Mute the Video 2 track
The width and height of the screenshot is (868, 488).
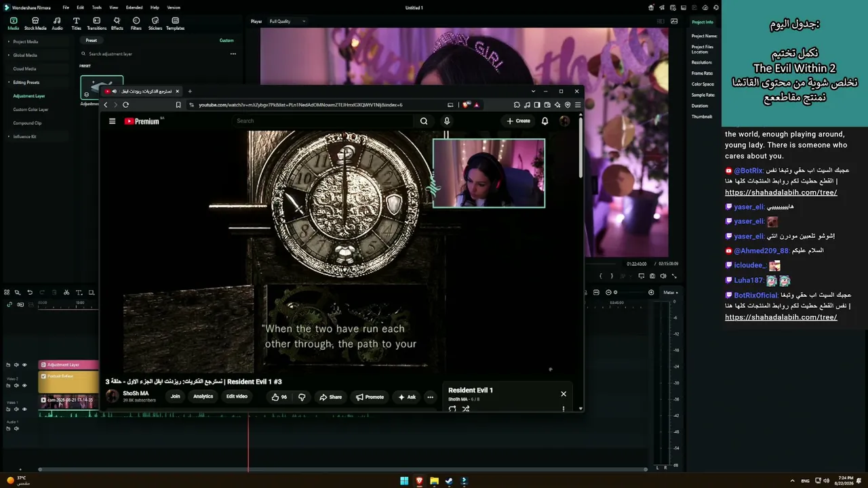click(16, 386)
